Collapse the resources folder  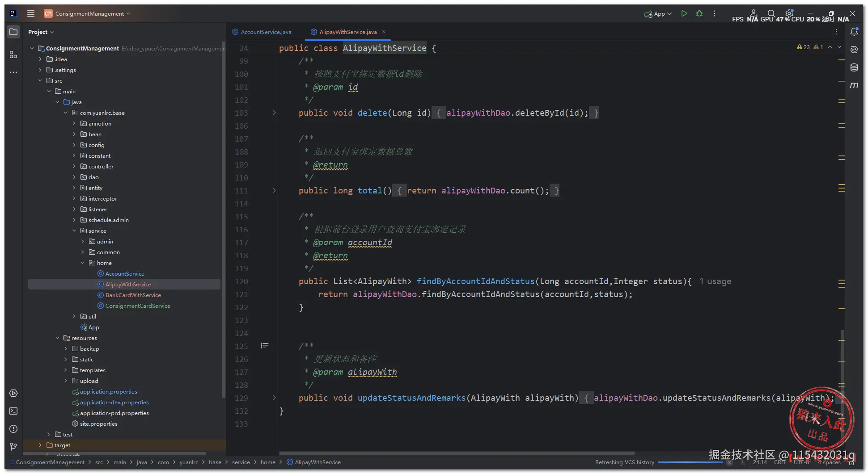point(57,338)
